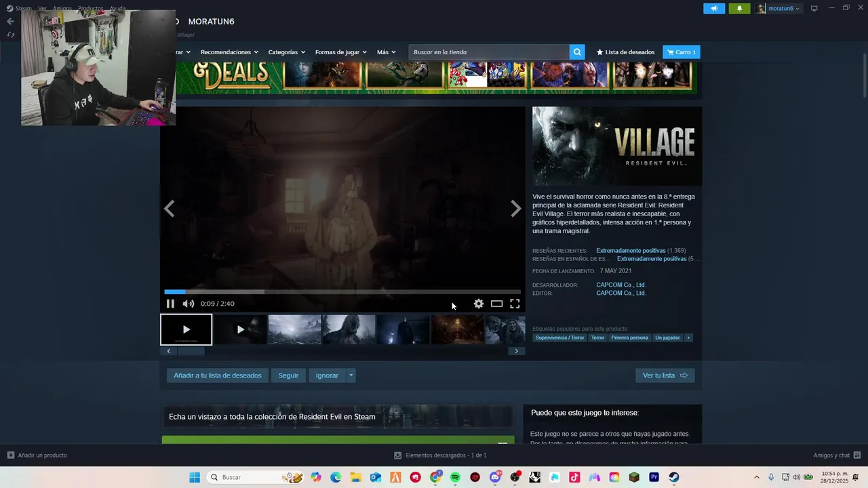Select the second video thumbnail
This screenshot has width=868, height=488.
tap(240, 329)
